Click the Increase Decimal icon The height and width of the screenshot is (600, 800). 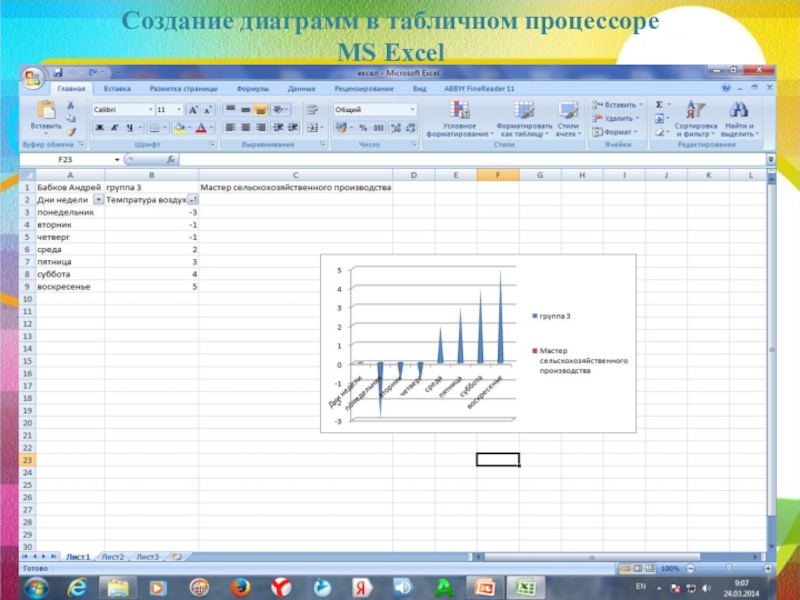[395, 128]
